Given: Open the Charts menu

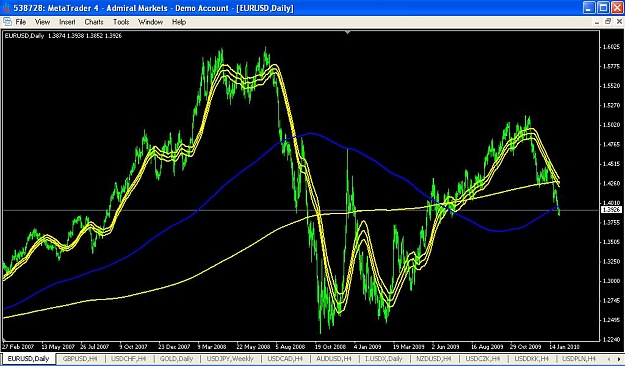Looking at the screenshot, I should coord(94,22).
